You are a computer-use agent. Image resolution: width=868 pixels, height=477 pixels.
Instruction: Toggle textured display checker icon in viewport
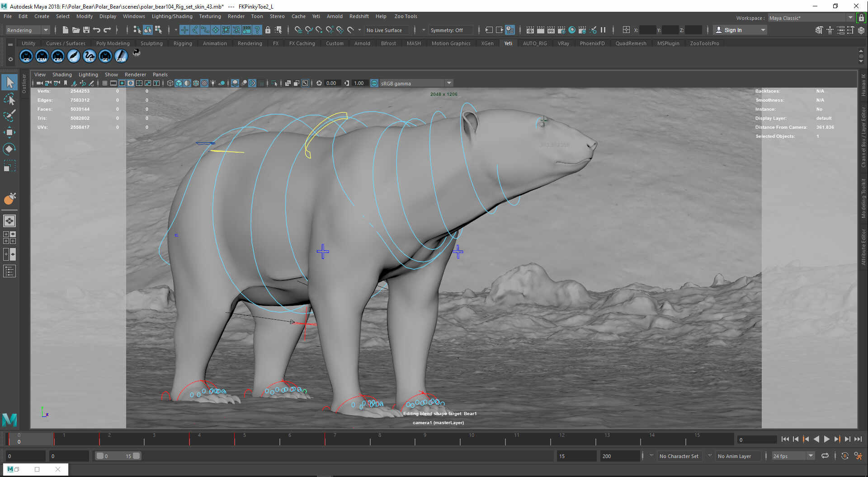point(204,83)
